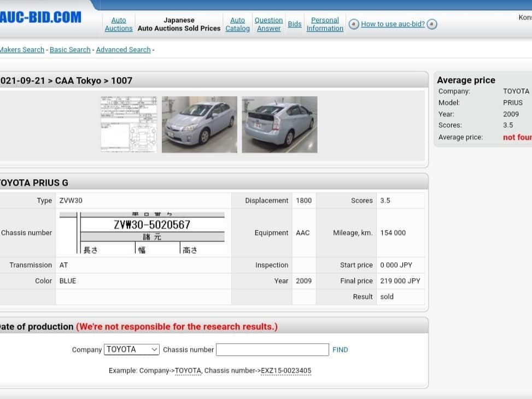Open the Advanced Search link

pos(123,50)
